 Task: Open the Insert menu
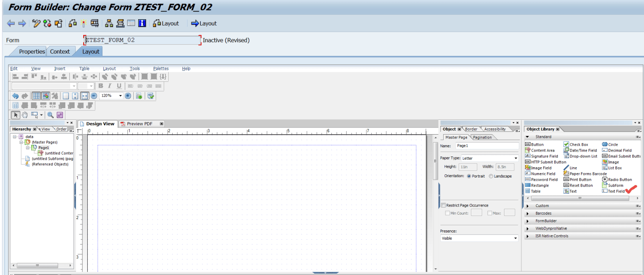59,68
